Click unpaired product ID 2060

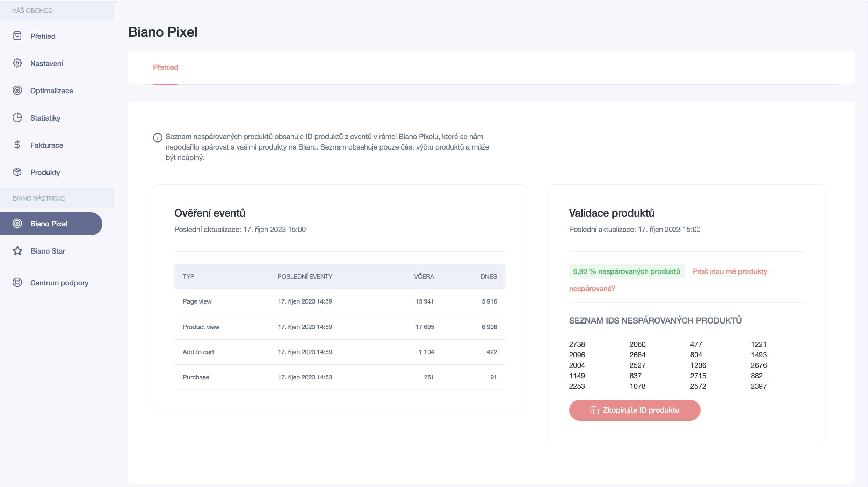pyautogui.click(x=637, y=344)
